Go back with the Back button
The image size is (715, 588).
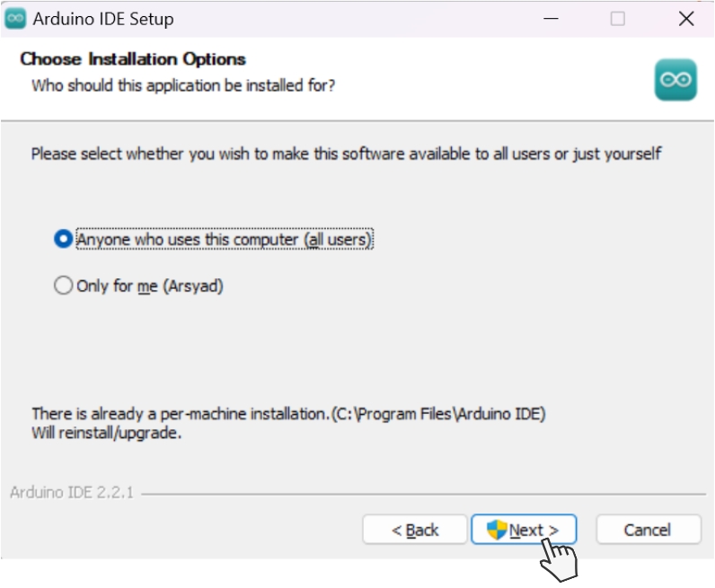[x=415, y=530]
